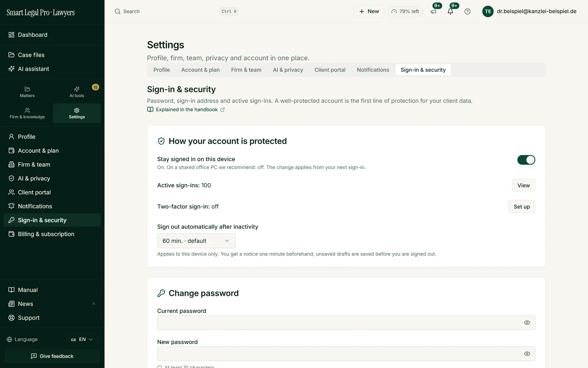Open Explained in the handbook link

pyautogui.click(x=186, y=110)
